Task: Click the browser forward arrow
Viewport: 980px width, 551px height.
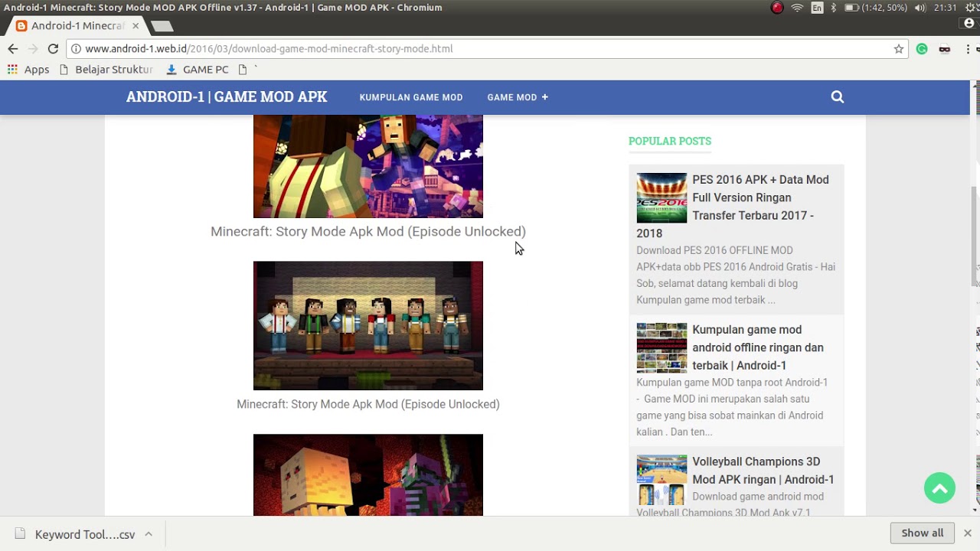Action: (x=32, y=48)
